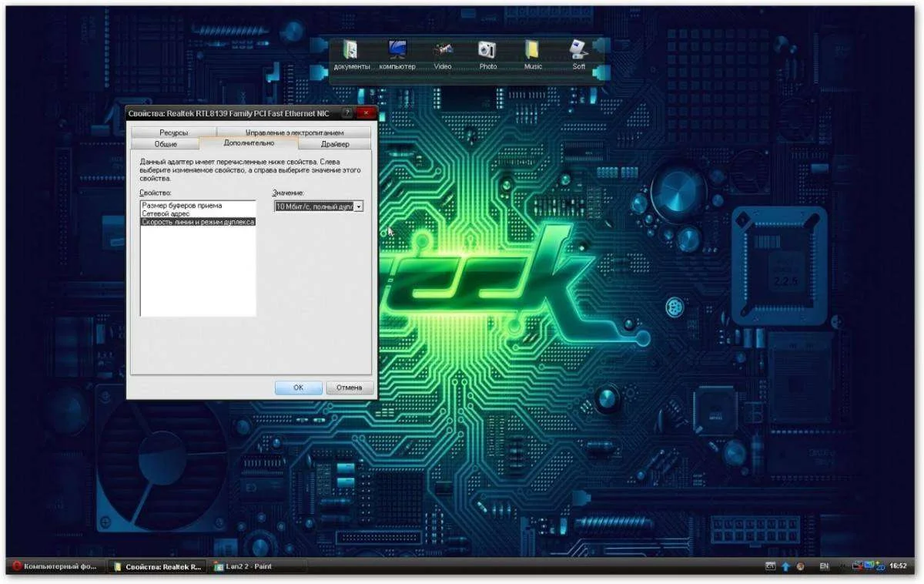Click the blue monitor tray icon
Viewport: 924px width, 584px height.
pyautogui.click(x=869, y=566)
